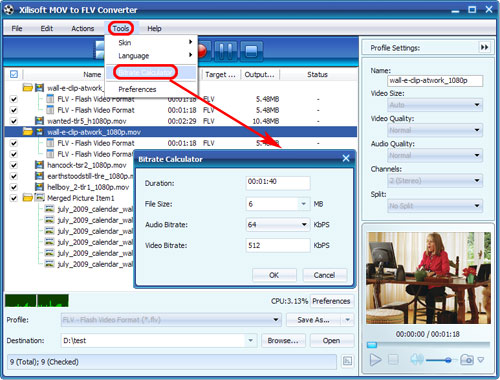
Task: Click Cancel in Bitrate Calculator
Action: (324, 275)
